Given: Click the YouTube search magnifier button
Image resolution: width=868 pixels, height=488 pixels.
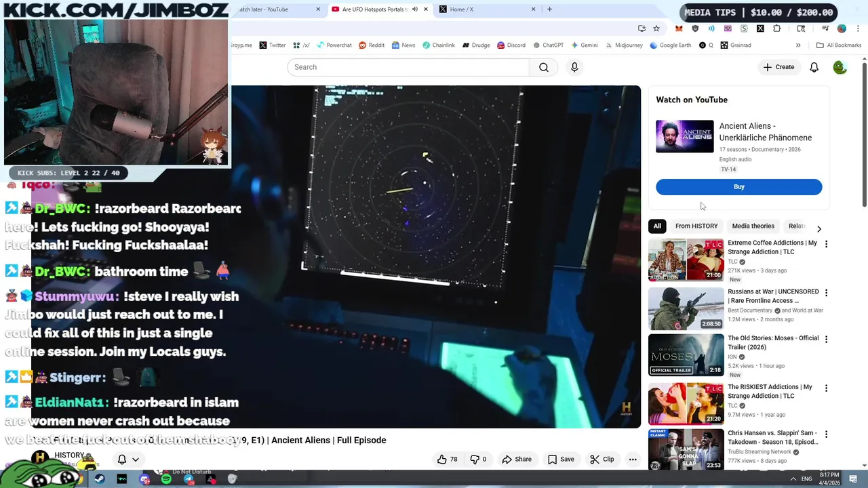Looking at the screenshot, I should pyautogui.click(x=544, y=67).
